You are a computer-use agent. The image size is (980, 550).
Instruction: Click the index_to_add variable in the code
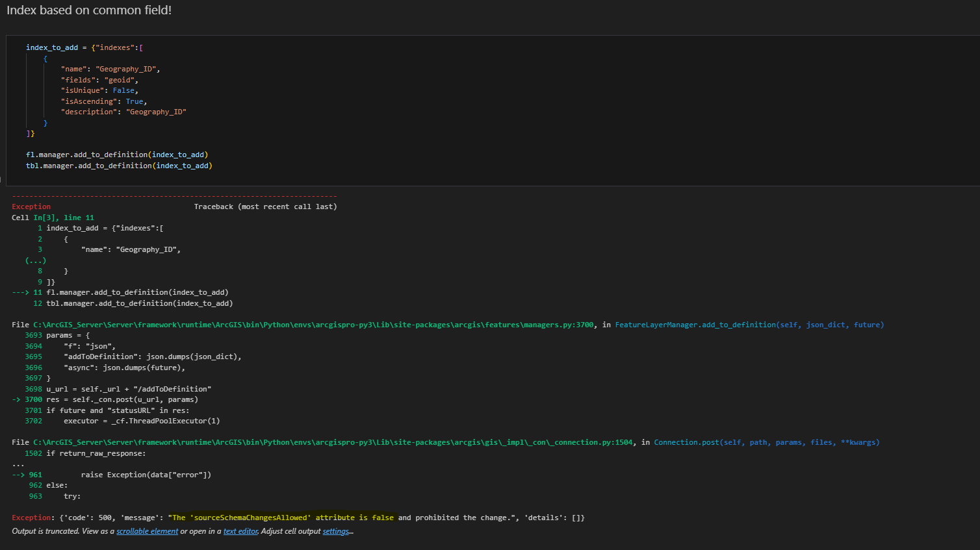pos(52,47)
